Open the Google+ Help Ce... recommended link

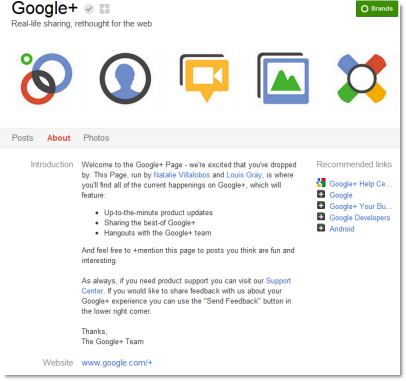click(361, 184)
